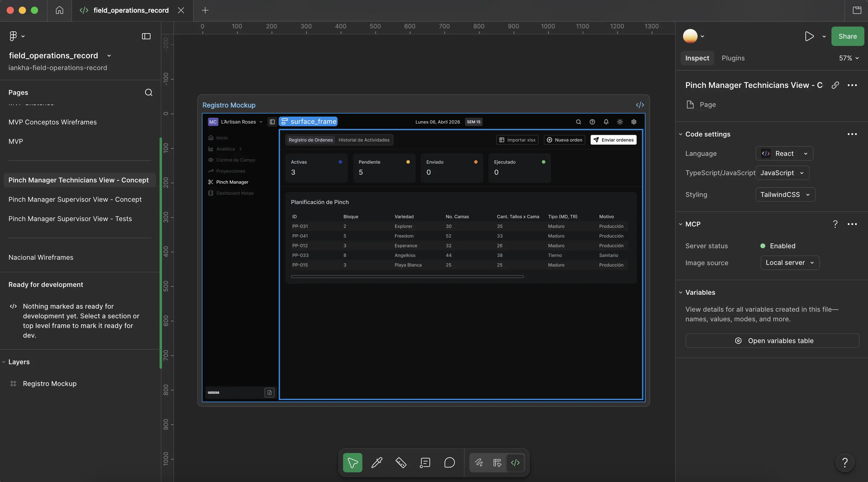Open the JavaScript type dropdown
Image resolution: width=868 pixels, height=482 pixels.
(782, 173)
